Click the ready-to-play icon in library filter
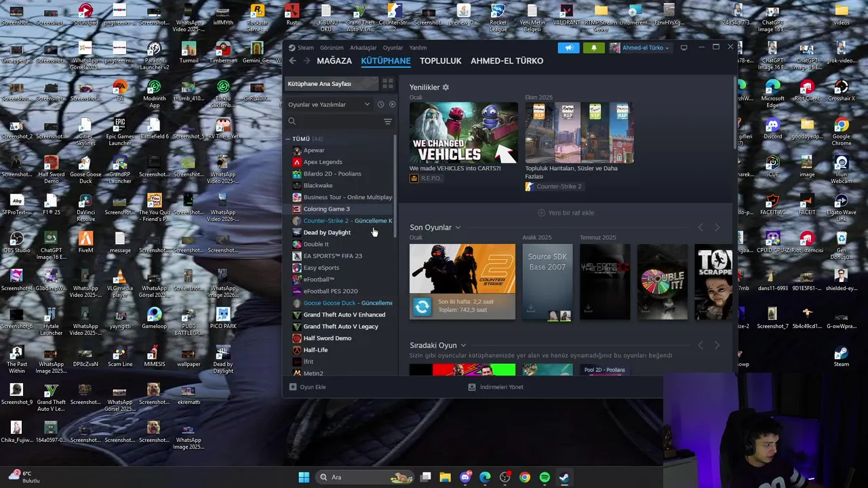868x488 pixels. coord(392,104)
